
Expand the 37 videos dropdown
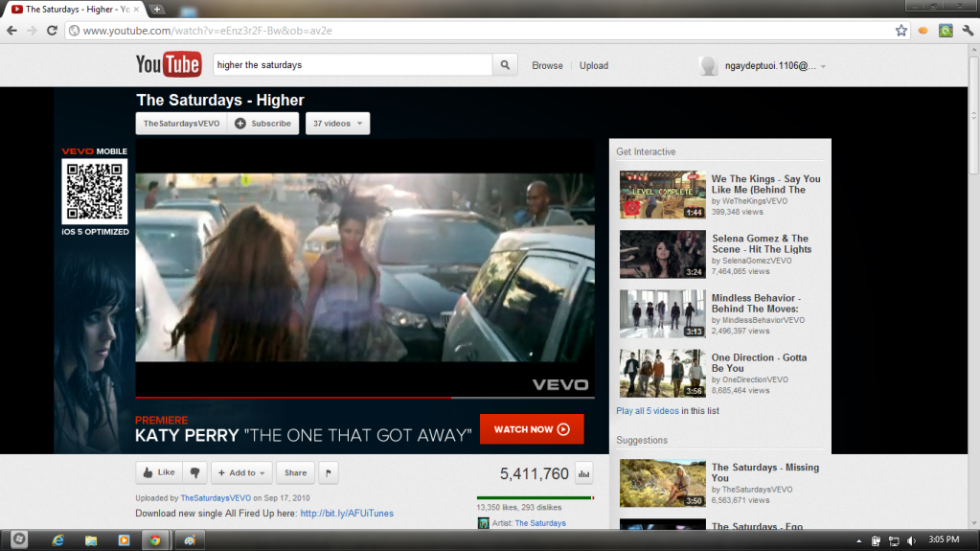point(337,124)
